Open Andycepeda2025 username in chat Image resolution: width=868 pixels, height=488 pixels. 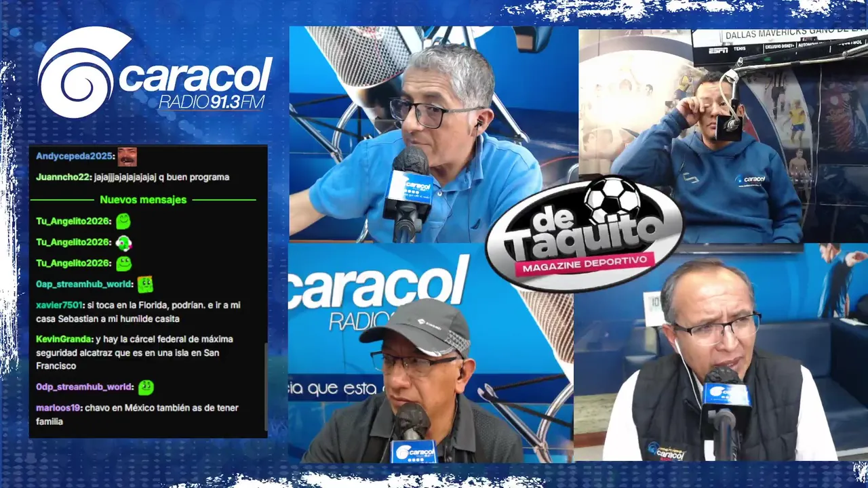tap(73, 157)
